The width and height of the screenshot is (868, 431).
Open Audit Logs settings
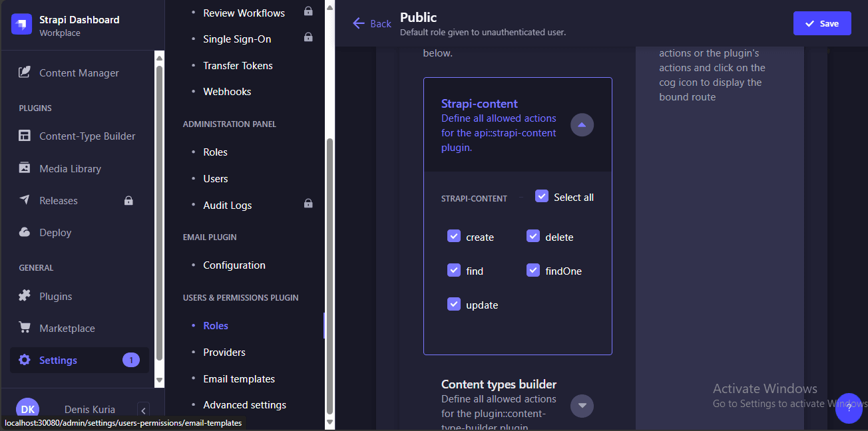(228, 205)
